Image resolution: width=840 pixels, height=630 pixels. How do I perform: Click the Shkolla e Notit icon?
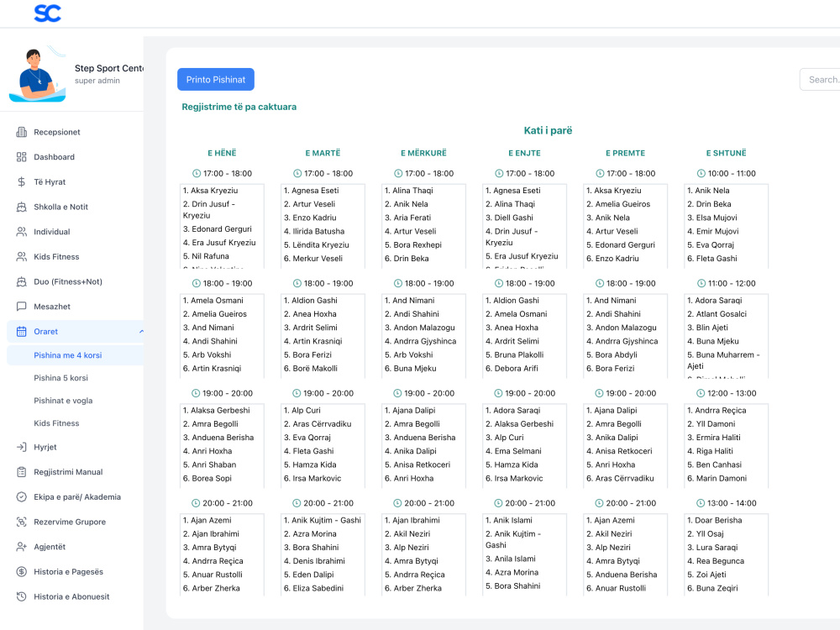pyautogui.click(x=22, y=207)
